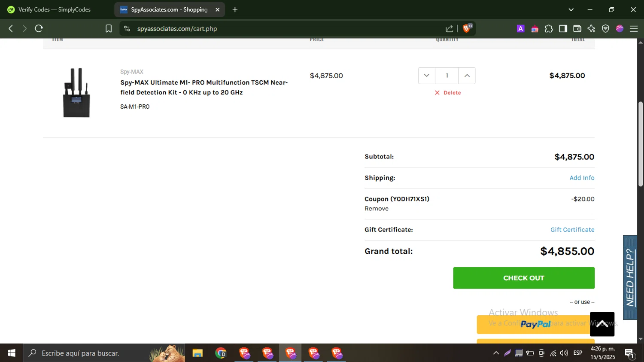Open the tab search dropdown arrow
The height and width of the screenshot is (362, 644).
pyautogui.click(x=571, y=9)
